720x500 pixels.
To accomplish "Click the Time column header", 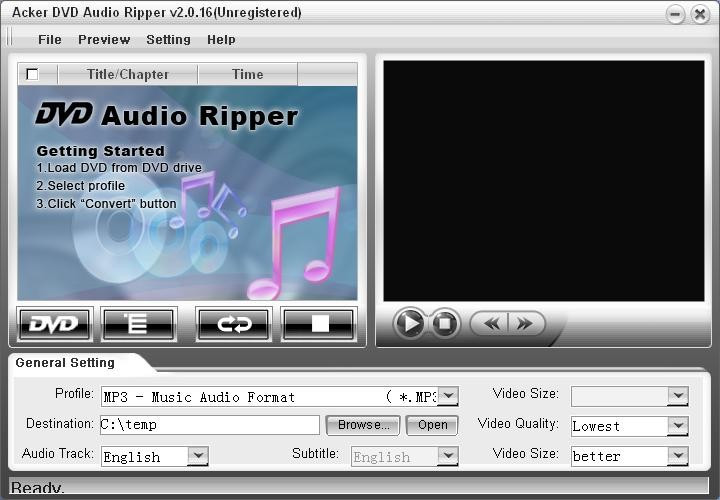I will click(248, 74).
